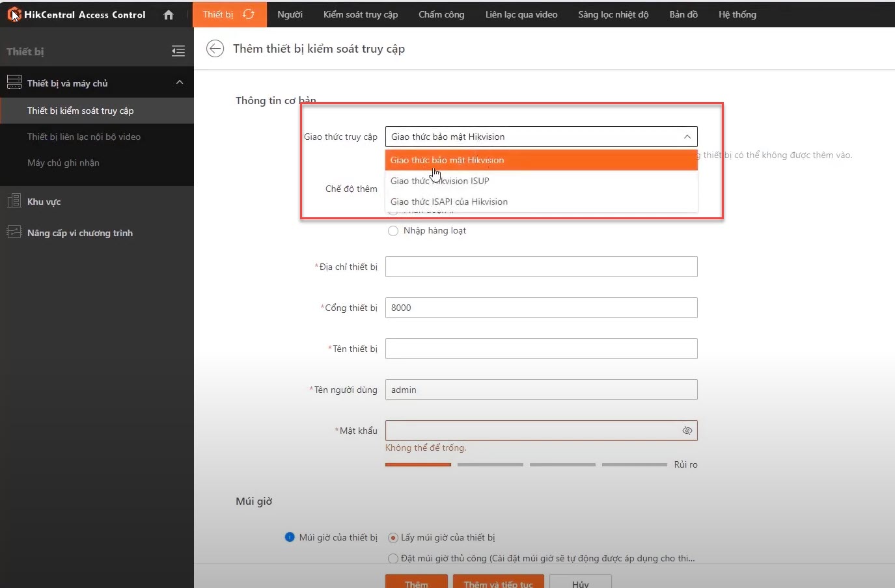895x588 pixels.
Task: Click the Khu vực sidebar icon
Action: tap(14, 201)
